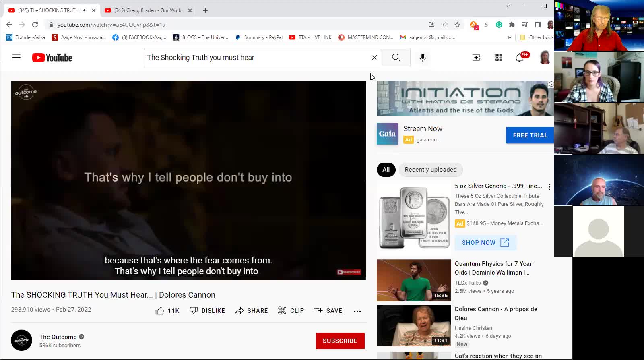Open the notifications bell
The height and width of the screenshot is (360, 644).
tap(520, 58)
